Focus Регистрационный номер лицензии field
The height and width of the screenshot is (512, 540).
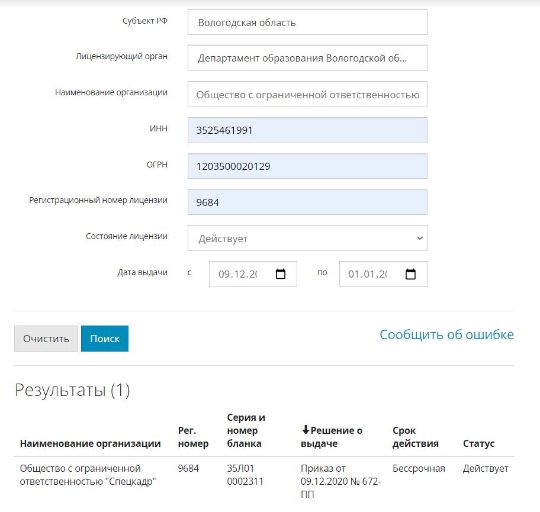308,202
